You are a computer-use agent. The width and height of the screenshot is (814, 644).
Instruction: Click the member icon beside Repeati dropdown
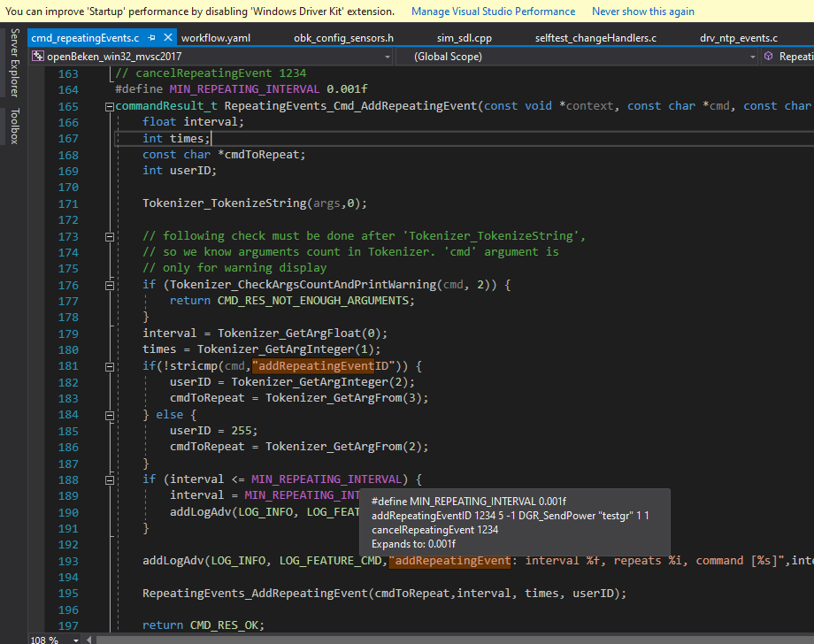769,56
